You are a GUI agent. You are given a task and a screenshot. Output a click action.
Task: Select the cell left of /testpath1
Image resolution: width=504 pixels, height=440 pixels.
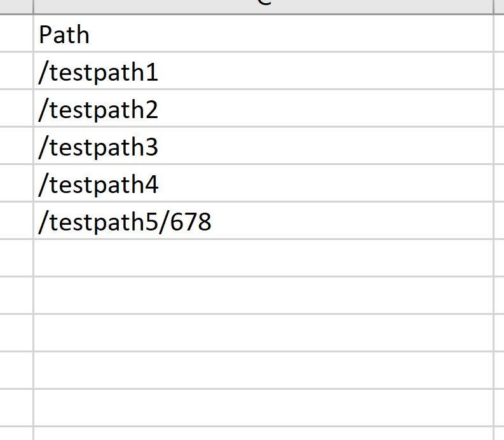point(16,70)
